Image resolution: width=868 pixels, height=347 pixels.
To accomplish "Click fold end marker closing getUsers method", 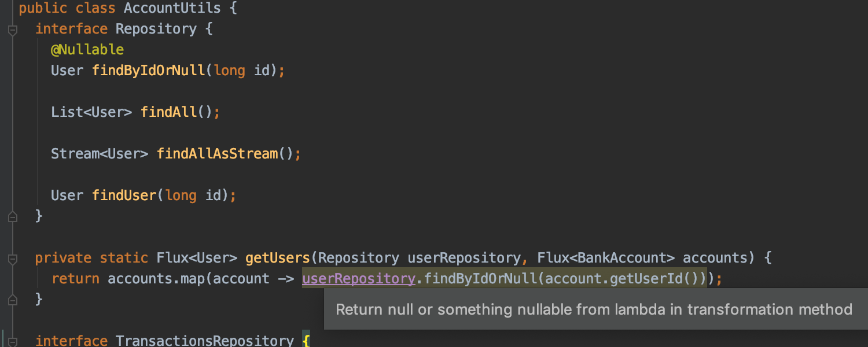I will pos(12,300).
